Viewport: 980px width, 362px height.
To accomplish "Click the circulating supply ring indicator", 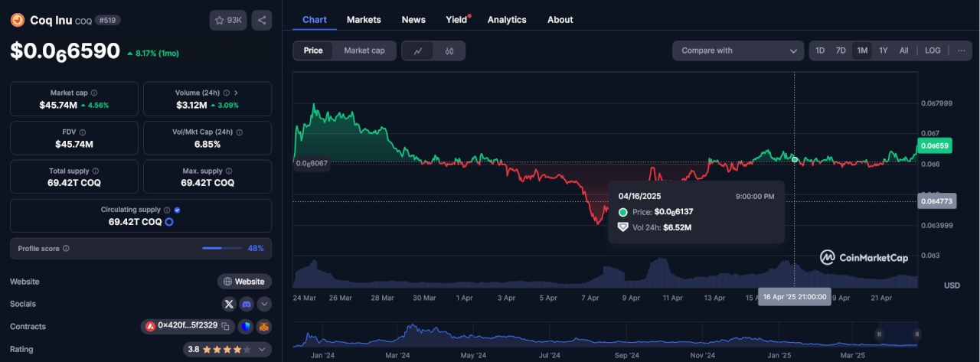I will pos(169,222).
